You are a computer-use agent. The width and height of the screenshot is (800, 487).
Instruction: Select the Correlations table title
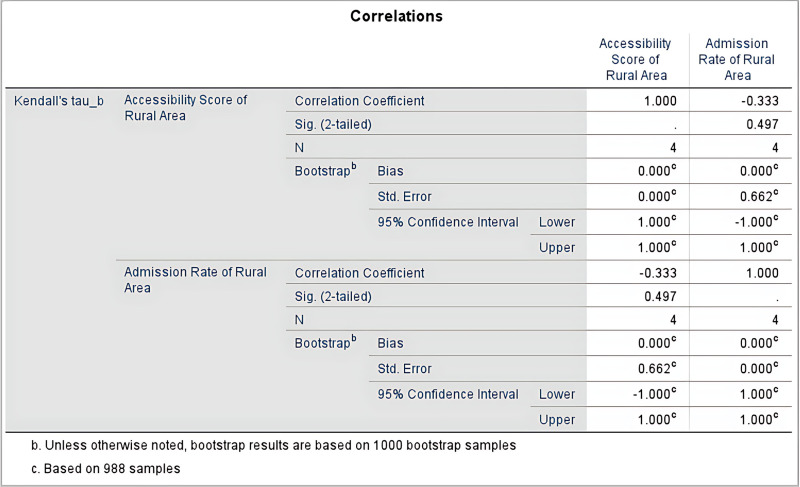[396, 16]
